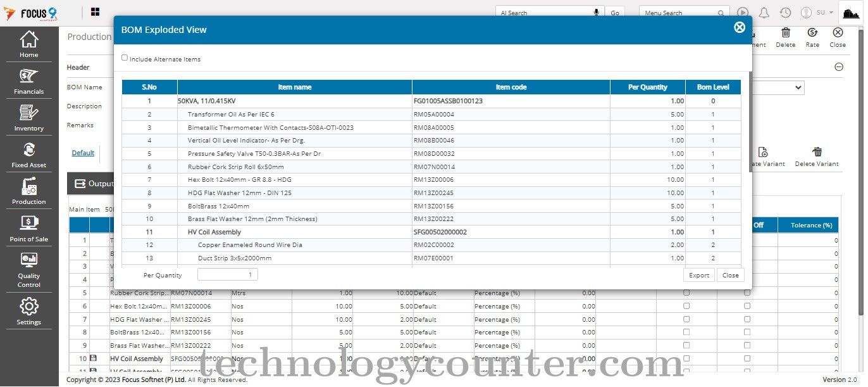Tick checkbox left of Round Off in BoltBrass row
This screenshot has width=868, height=387.
(686, 332)
